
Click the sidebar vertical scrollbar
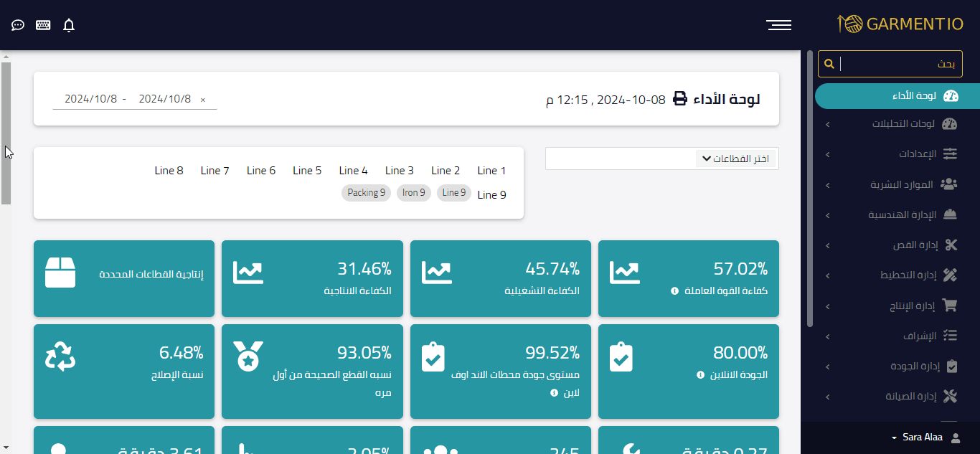pos(810,189)
